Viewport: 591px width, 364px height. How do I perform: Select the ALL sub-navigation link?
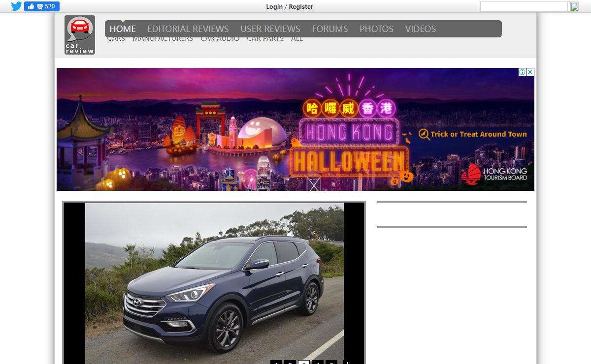pos(297,39)
